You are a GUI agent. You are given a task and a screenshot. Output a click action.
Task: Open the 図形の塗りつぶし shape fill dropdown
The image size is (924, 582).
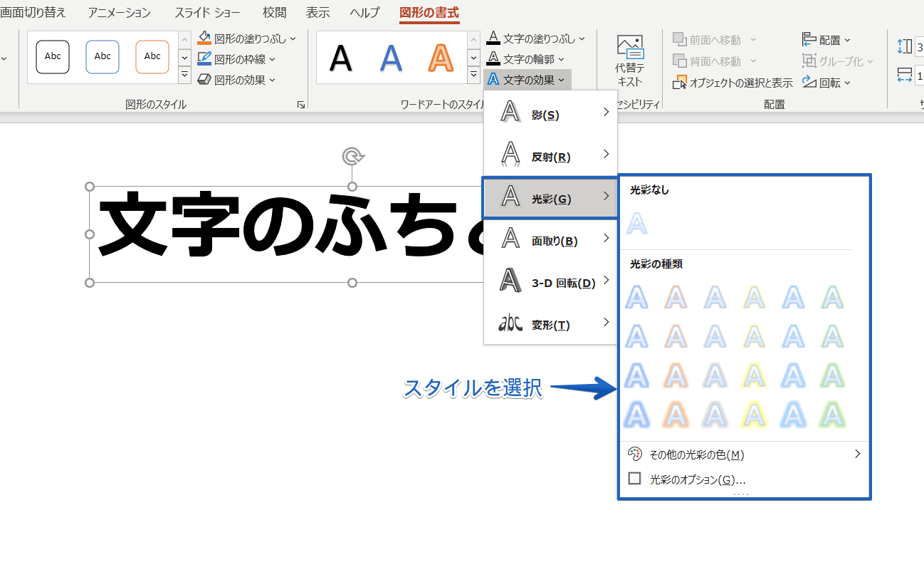247,38
